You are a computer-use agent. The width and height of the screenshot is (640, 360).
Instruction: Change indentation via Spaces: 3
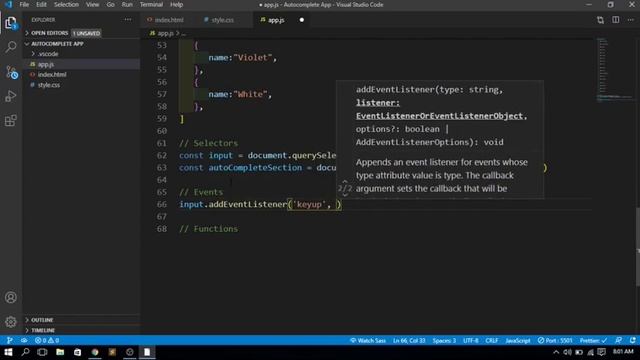point(444,340)
